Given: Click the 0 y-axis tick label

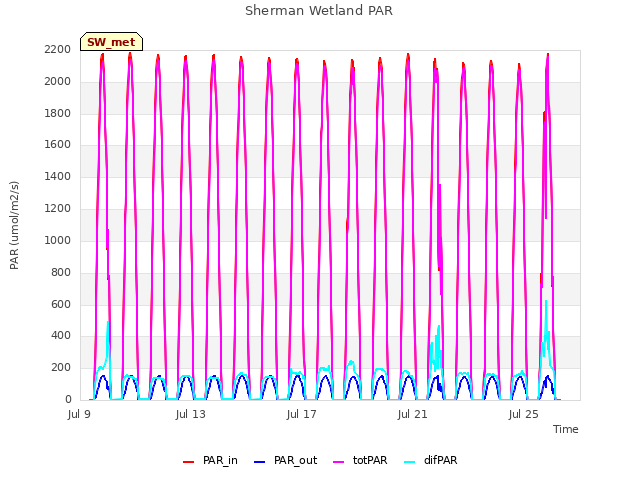Looking at the screenshot, I should (68, 399).
